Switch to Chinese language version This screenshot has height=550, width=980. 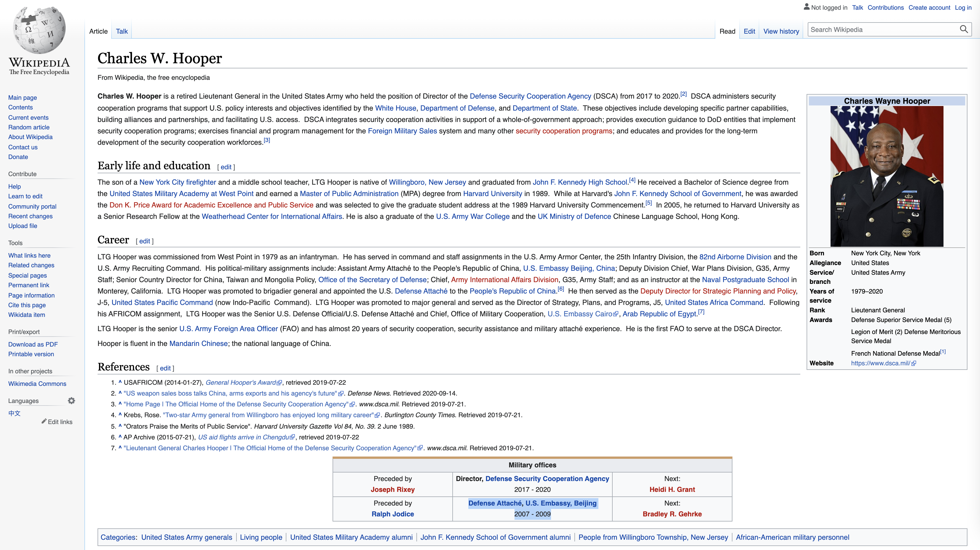coord(15,413)
